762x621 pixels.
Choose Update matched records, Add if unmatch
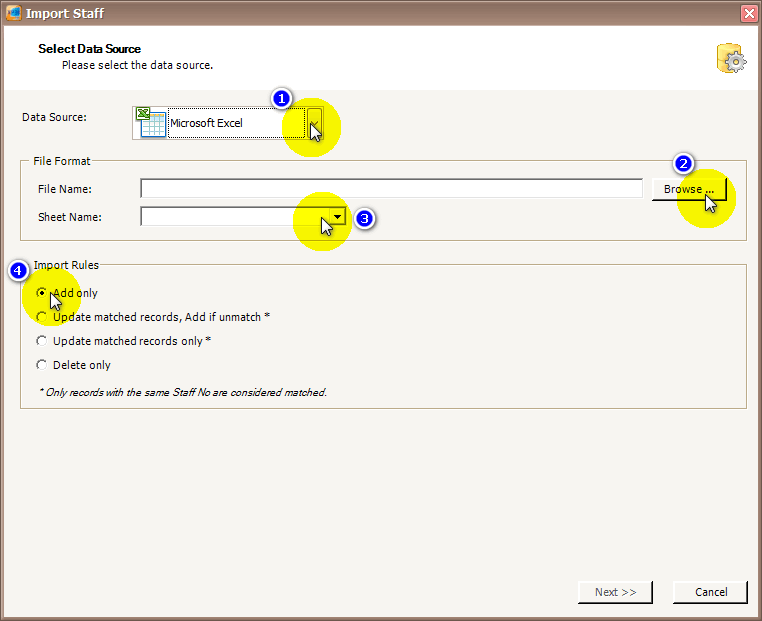tap(41, 317)
